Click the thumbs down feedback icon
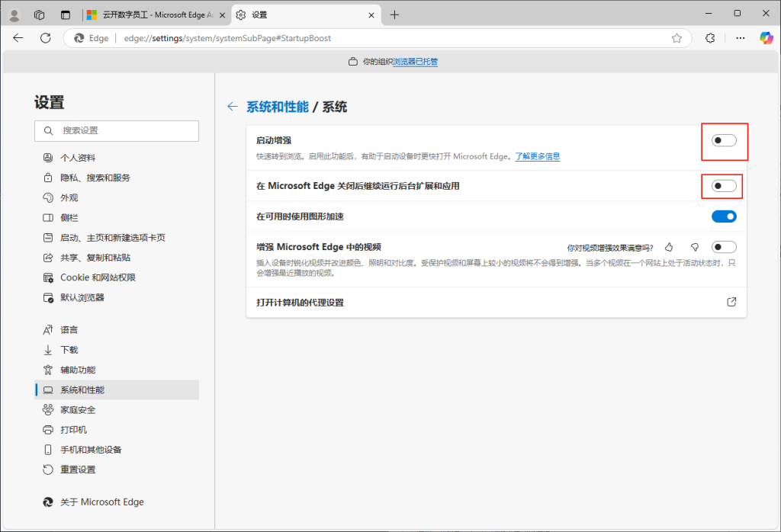Viewport: 781px width, 532px height. (x=695, y=248)
